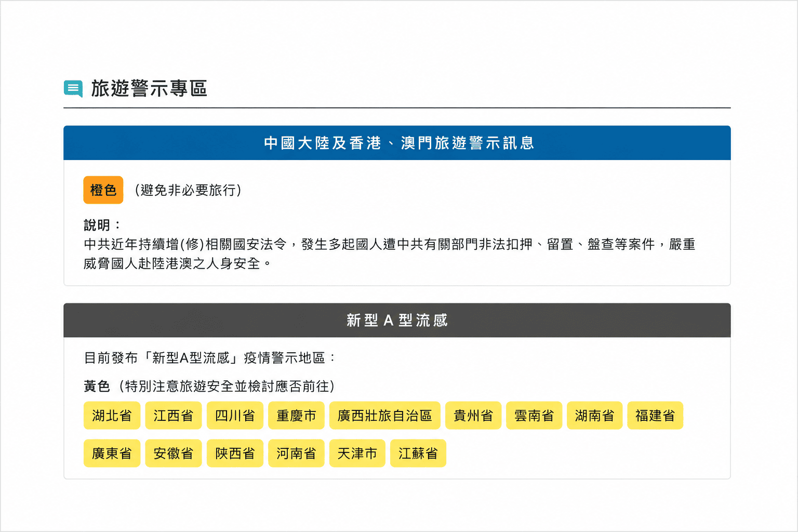
Task: Select the 湖南省 tag
Action: click(595, 416)
